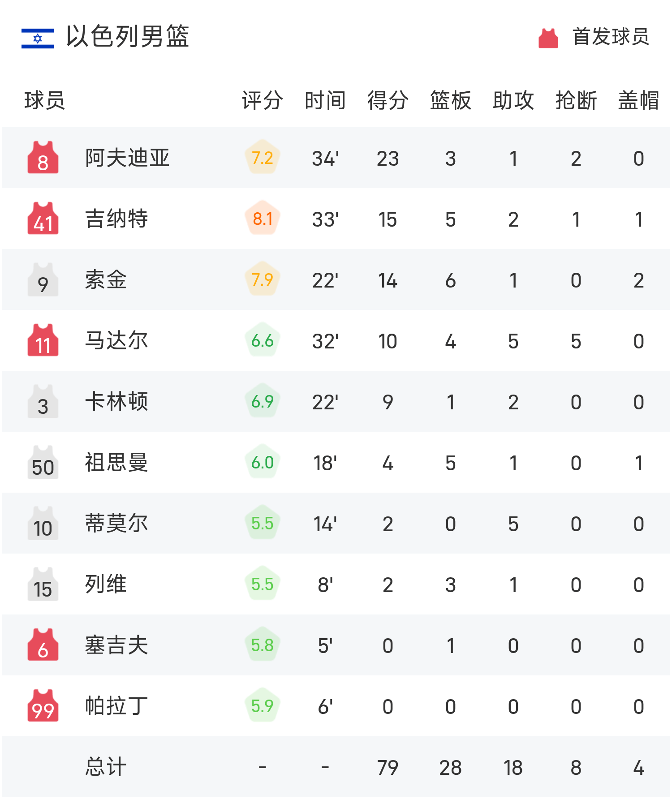Image resolution: width=672 pixels, height=799 pixels.
Task: Click the number 11 red jersey icon
Action: (43, 340)
